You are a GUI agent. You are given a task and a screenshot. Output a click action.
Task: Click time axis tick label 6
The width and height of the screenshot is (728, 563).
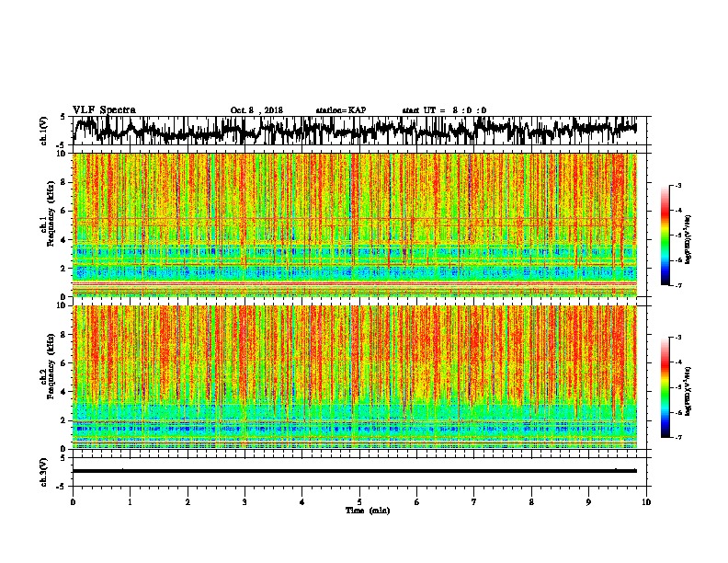coord(417,502)
